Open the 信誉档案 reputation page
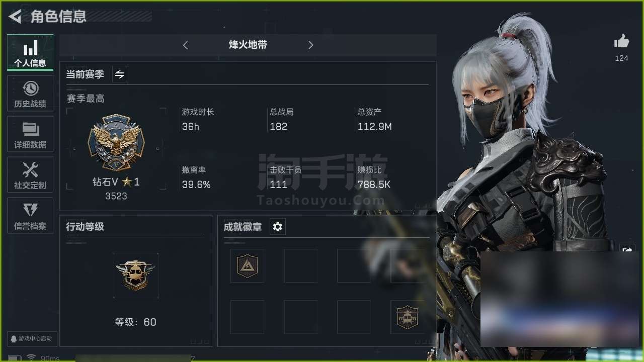Viewport: 644px width, 362px height. point(30,216)
